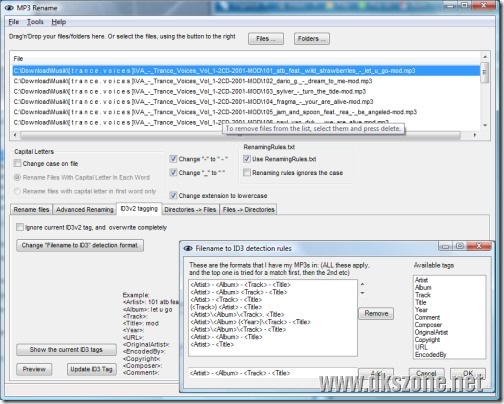Click Show the current ID3 tags
This screenshot has width=504, height=404.
[66, 350]
